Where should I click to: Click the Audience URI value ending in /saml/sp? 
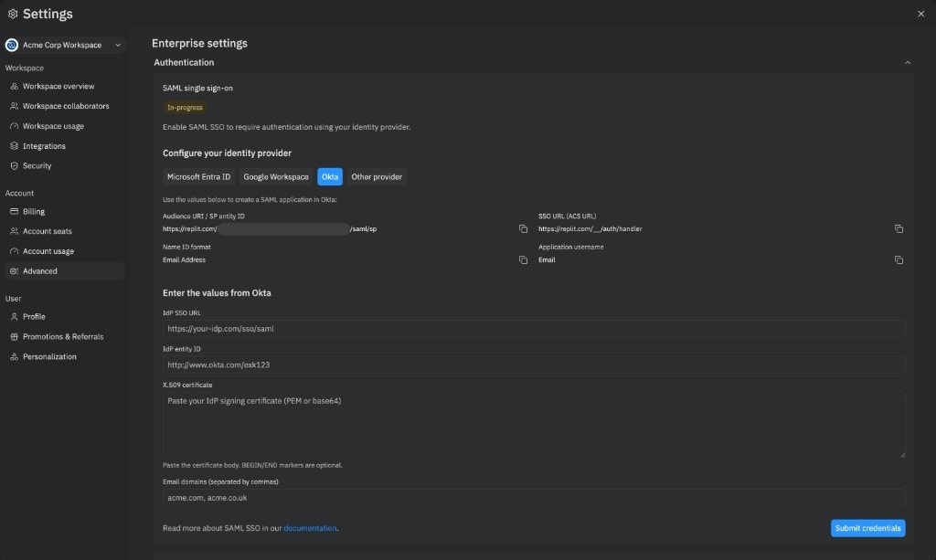270,229
